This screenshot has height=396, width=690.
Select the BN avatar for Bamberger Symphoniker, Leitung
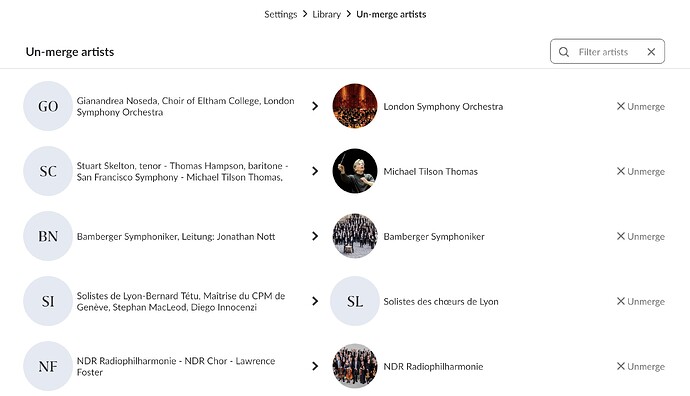point(48,236)
